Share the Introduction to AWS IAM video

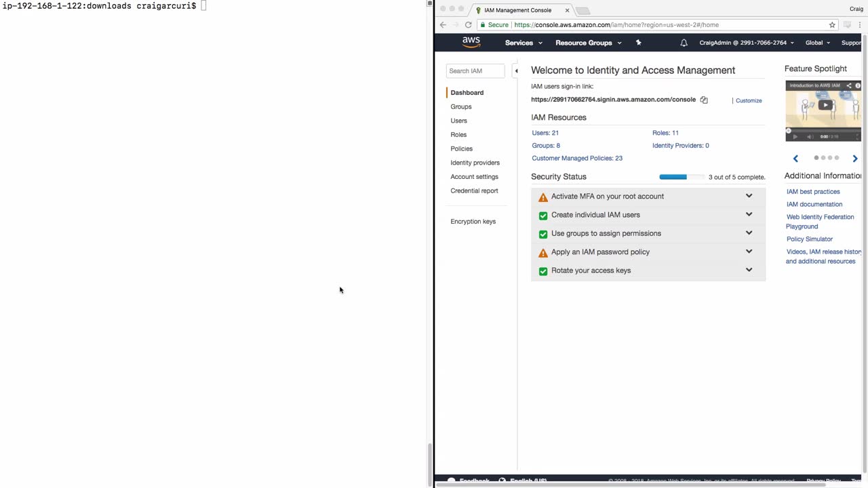click(x=848, y=85)
